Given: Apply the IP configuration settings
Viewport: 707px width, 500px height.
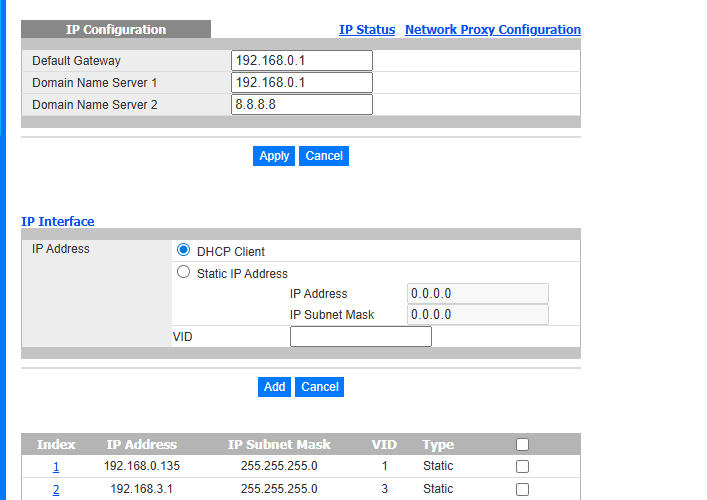Looking at the screenshot, I should 274,156.
